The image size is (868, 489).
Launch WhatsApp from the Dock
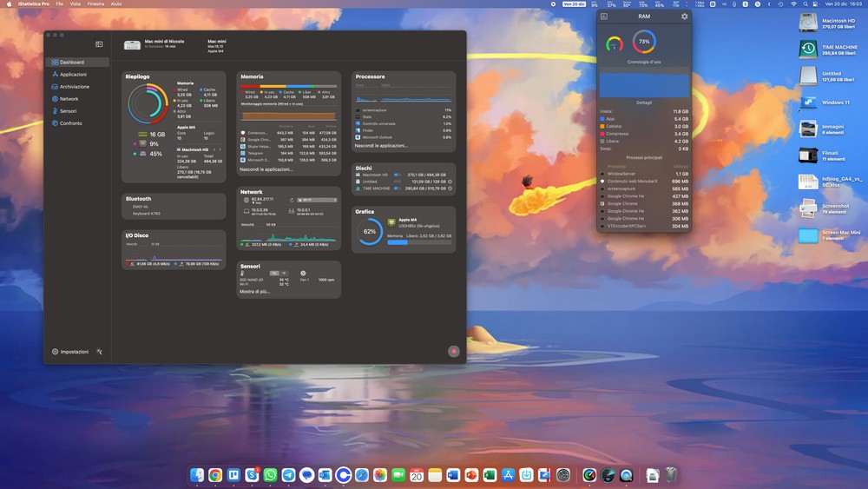click(270, 475)
